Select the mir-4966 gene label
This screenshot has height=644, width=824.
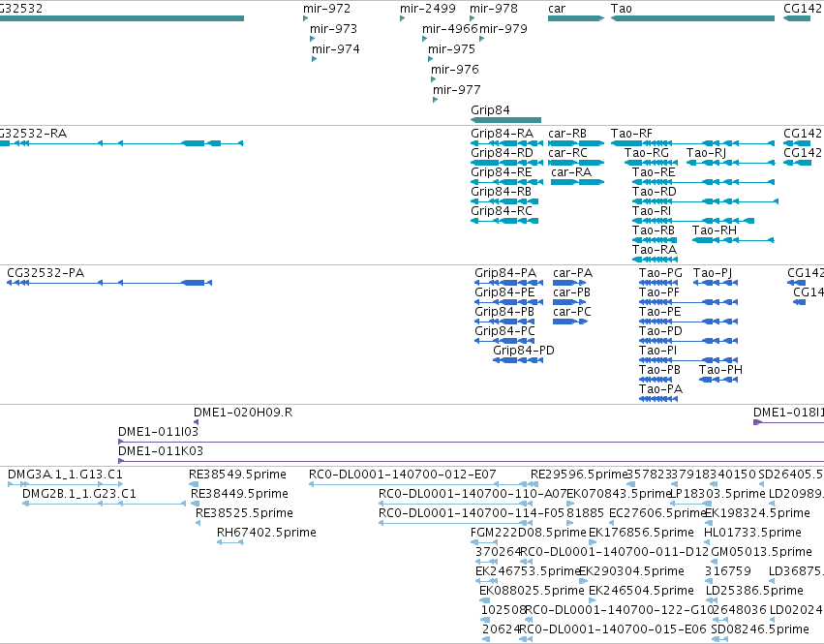[450, 28]
